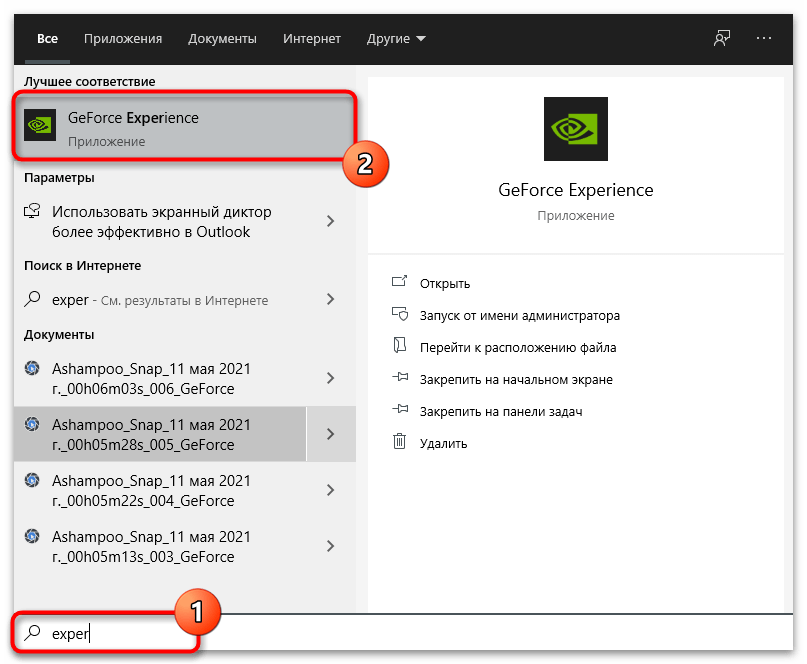Click Открыть action

click(445, 284)
